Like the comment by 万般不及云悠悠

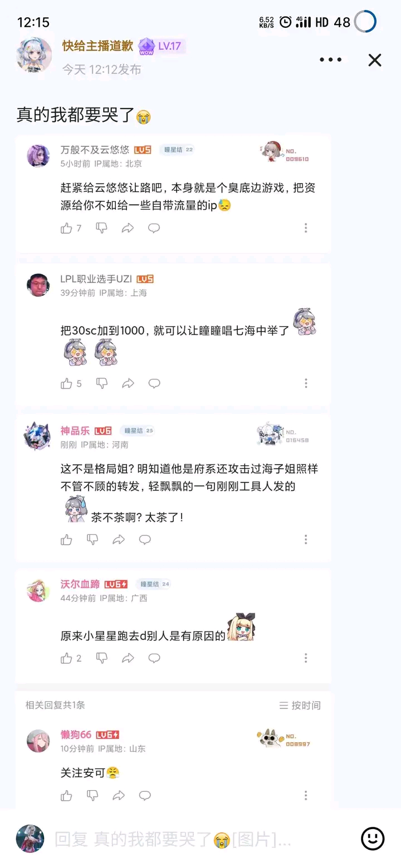(67, 228)
